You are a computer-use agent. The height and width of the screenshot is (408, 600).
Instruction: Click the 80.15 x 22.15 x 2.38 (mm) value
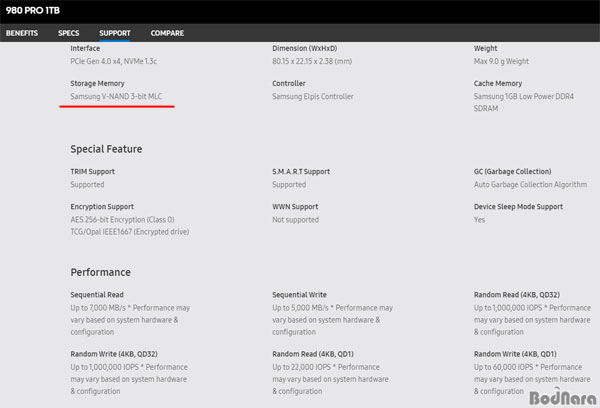point(312,61)
